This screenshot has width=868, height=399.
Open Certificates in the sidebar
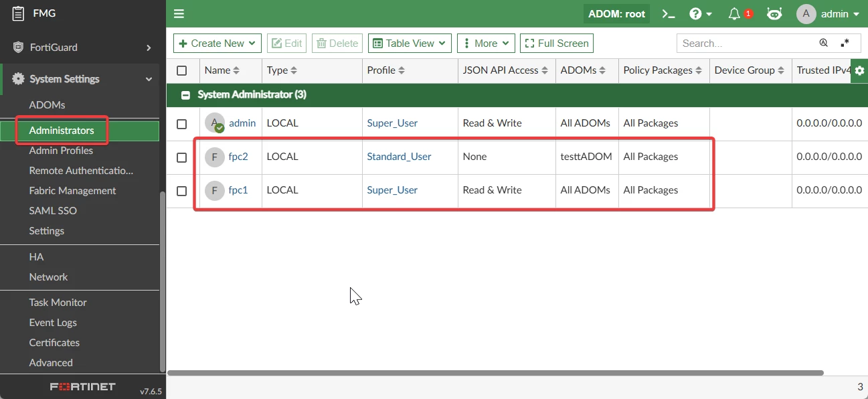point(54,343)
